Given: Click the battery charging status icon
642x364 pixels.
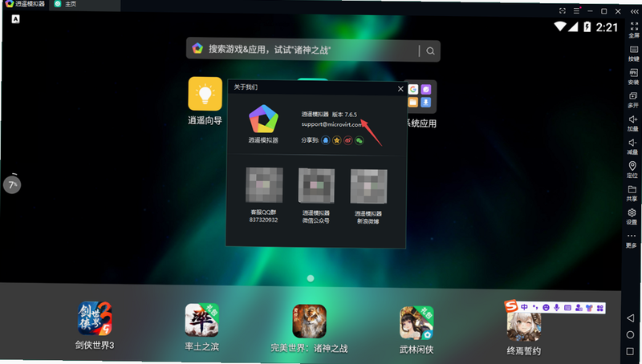Looking at the screenshot, I should tap(587, 27).
